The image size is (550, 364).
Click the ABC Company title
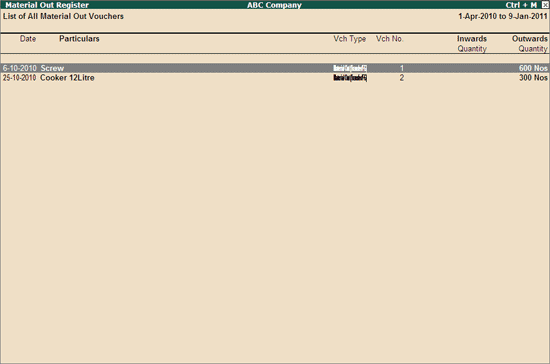[x=274, y=5]
